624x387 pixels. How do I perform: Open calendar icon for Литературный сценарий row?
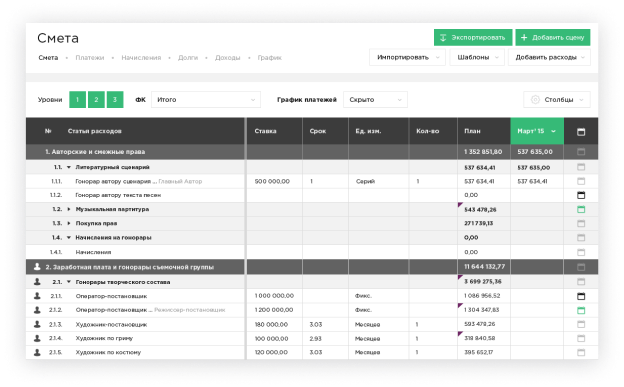(x=581, y=167)
